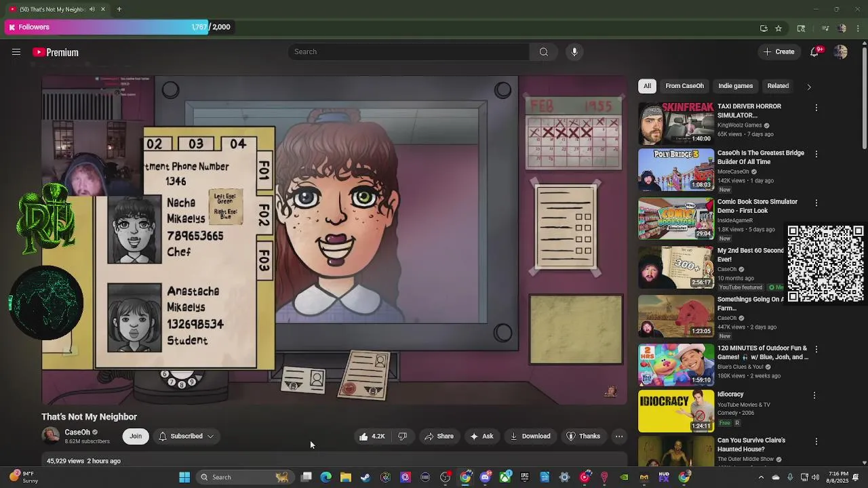
Task: Open the YouTube guide hamburger menu
Action: [16, 52]
